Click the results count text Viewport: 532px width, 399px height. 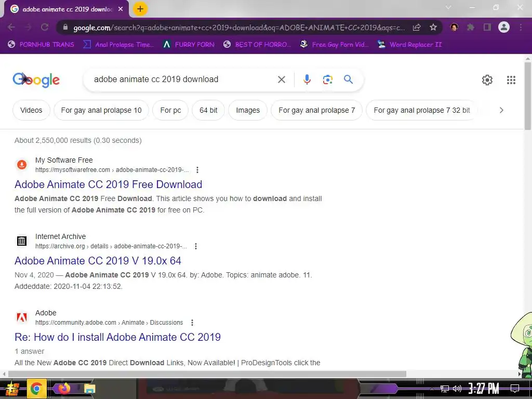78,140
